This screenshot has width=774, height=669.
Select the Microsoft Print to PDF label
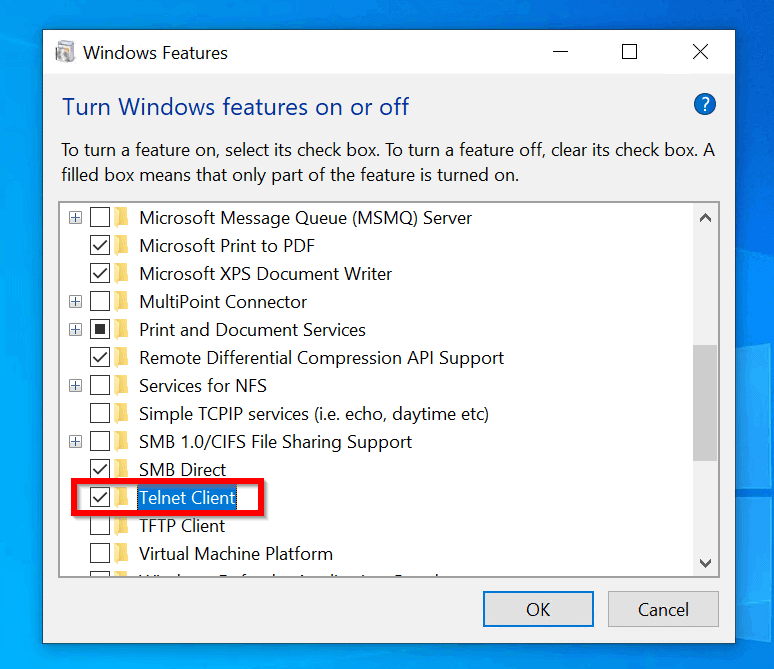tap(227, 245)
